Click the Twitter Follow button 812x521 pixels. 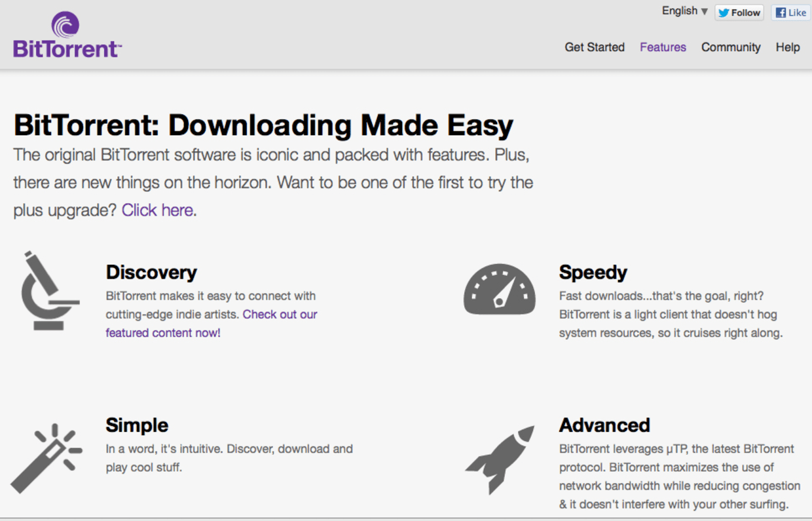pos(739,12)
